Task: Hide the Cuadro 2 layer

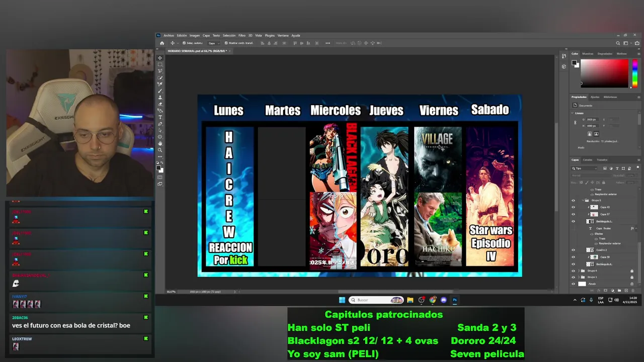Action: [x=573, y=250]
